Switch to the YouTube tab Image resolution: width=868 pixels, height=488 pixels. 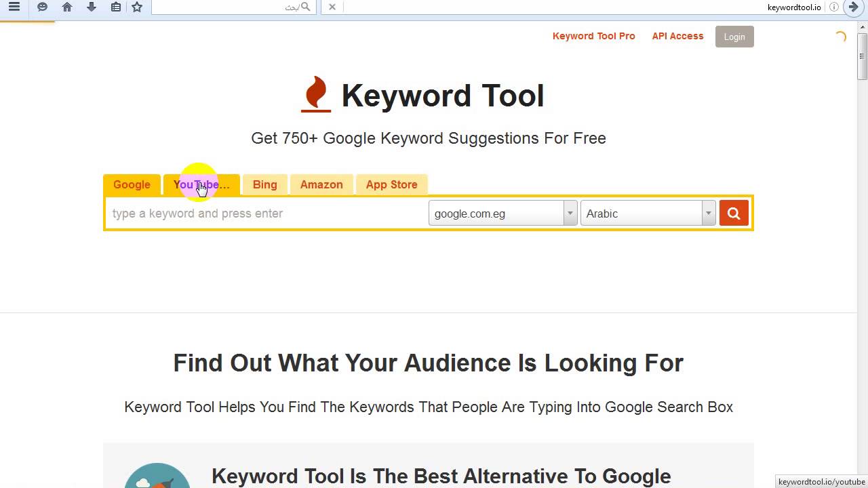click(x=201, y=184)
